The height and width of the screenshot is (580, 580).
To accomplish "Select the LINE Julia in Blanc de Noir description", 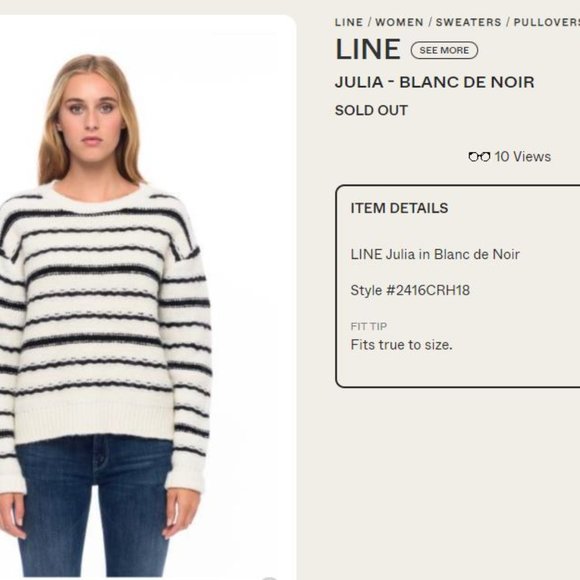I will (435, 254).
